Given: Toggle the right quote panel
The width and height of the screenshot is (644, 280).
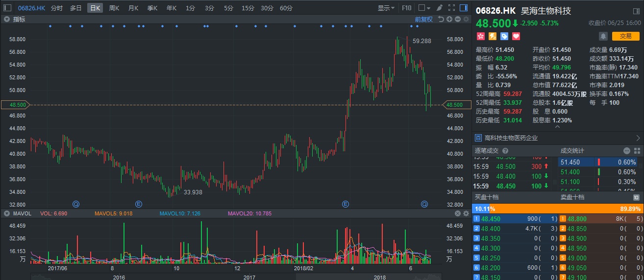Looking at the screenshot, I should click(x=463, y=8).
